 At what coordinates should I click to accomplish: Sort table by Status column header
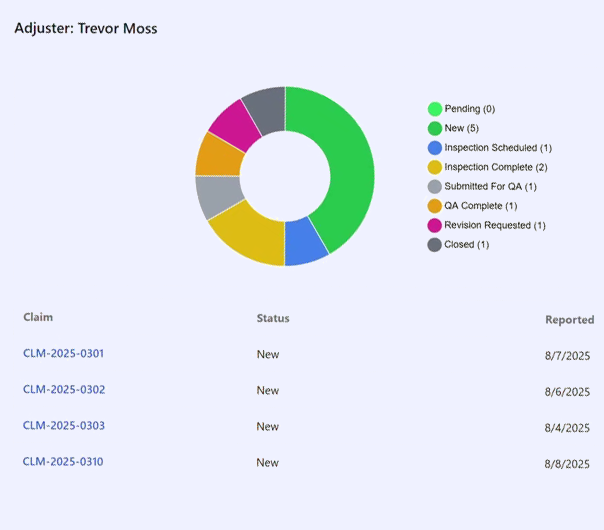coord(272,318)
